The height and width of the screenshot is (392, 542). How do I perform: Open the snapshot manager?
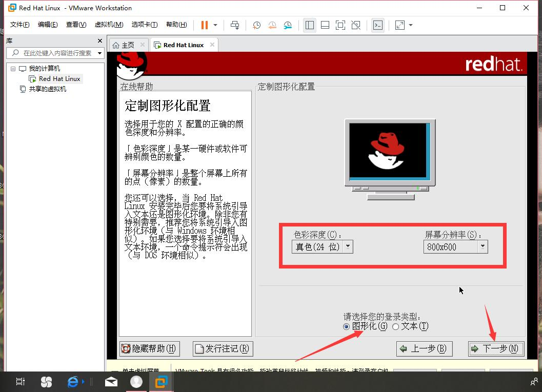pos(288,25)
